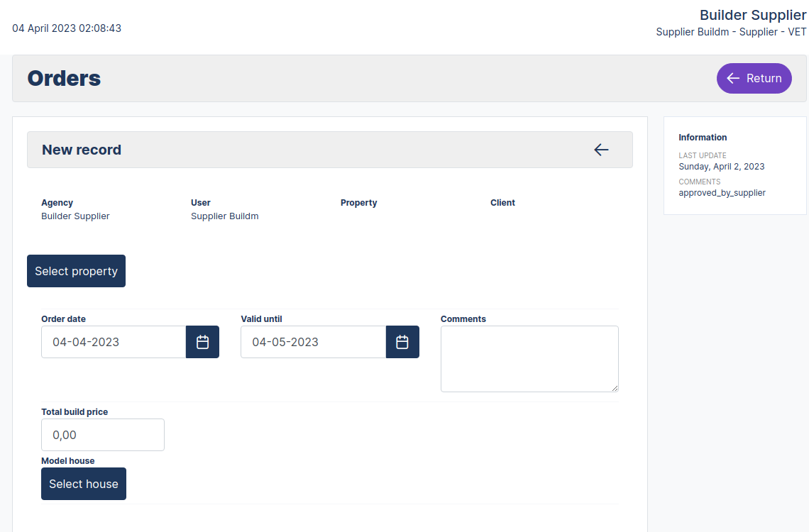Click the Builder Supplier title at top right
Viewport: 809px width, 532px height.
[752, 15]
